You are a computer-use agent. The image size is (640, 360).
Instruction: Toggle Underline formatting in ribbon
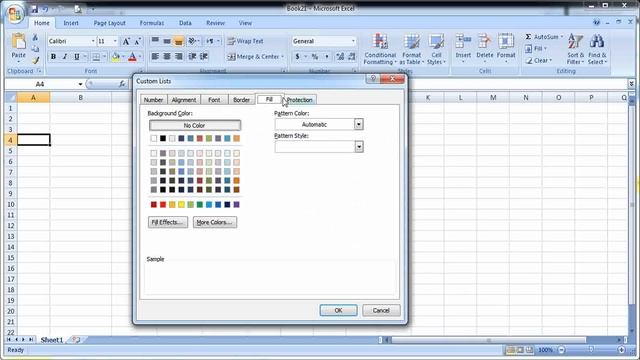click(76, 57)
